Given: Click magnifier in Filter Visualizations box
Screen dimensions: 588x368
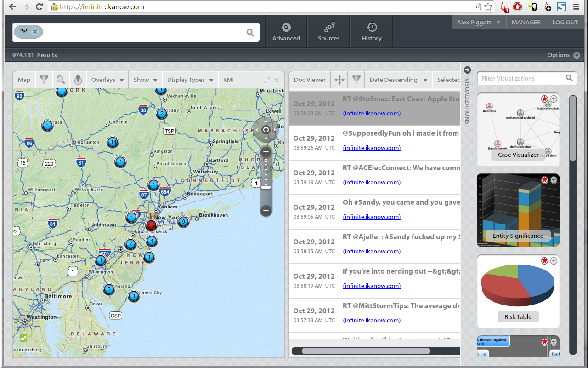Looking at the screenshot, I should coord(570,78).
